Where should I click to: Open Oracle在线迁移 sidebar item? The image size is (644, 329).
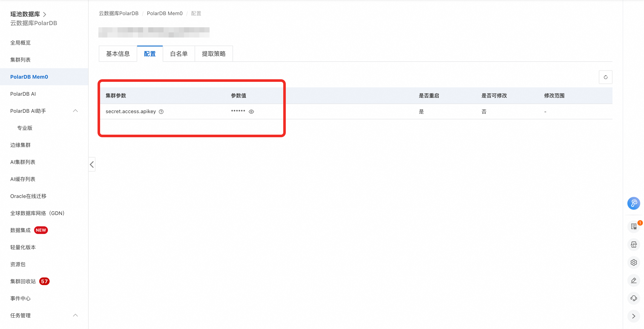[x=28, y=196]
